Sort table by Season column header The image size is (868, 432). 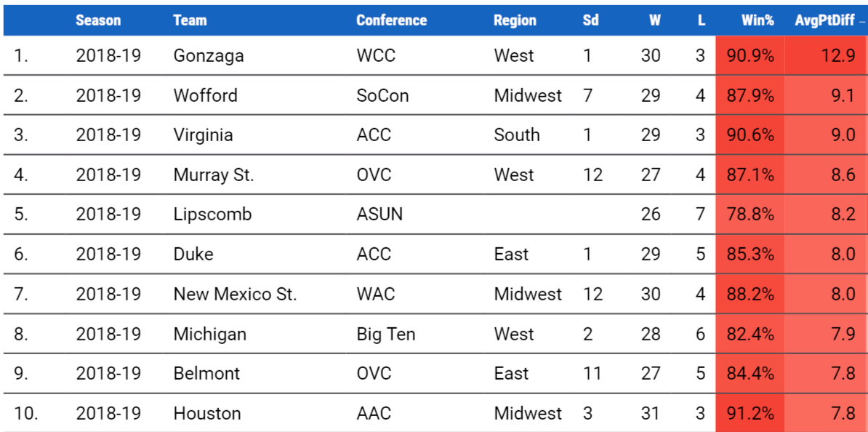[x=98, y=20]
